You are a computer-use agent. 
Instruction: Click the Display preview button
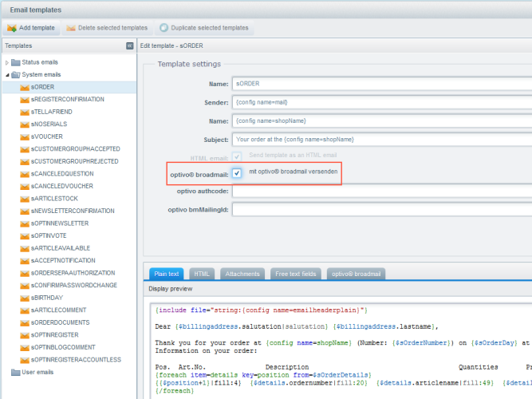click(171, 289)
